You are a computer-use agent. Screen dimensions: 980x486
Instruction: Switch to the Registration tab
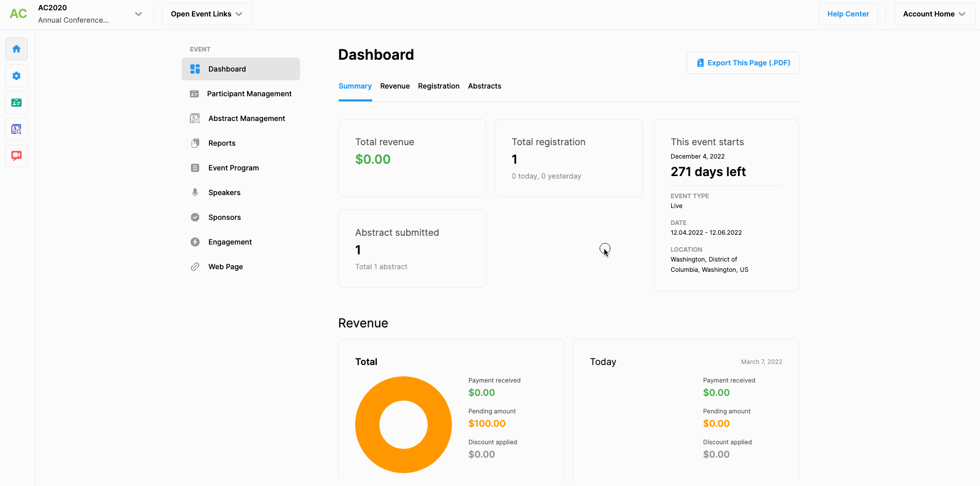[439, 86]
